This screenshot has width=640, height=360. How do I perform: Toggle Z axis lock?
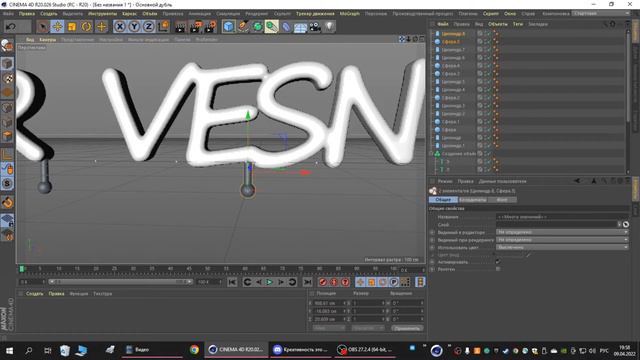pos(149,27)
